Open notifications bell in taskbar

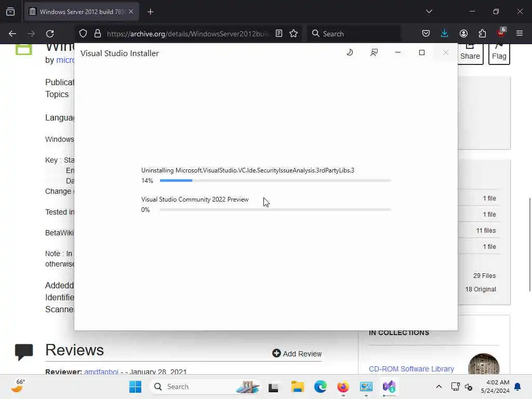[518, 387]
